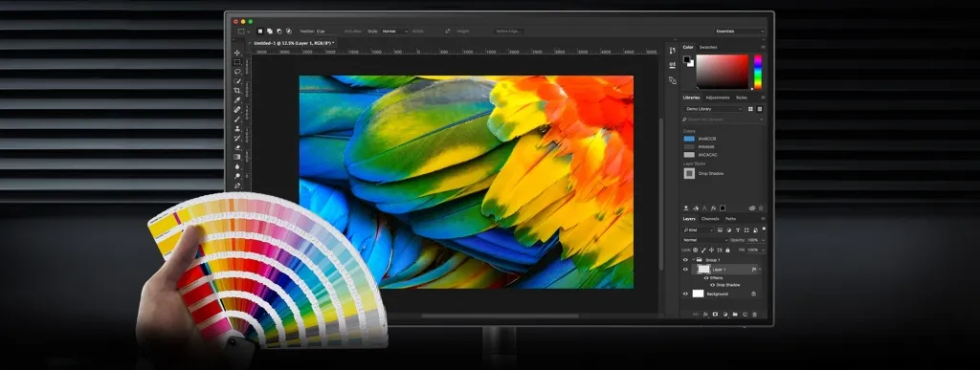980x370 pixels.
Task: Select the Layer 1 thumbnail
Action: point(703,270)
